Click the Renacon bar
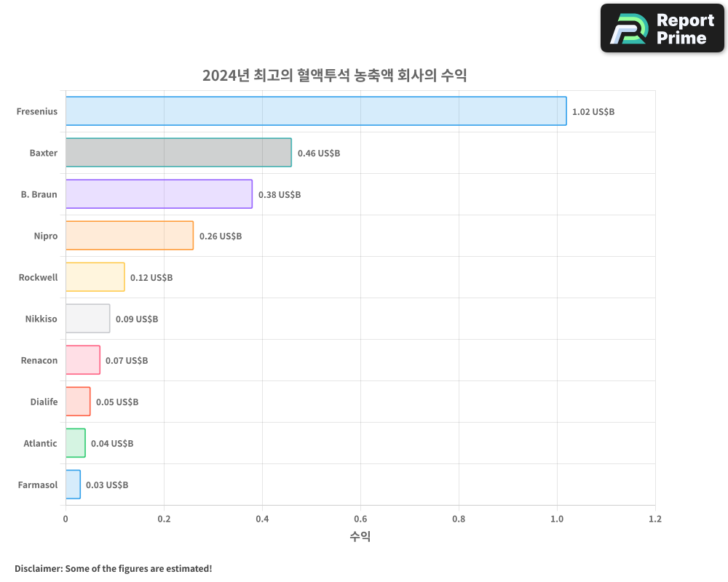Viewport: 728px width, 582px height. 82,360
